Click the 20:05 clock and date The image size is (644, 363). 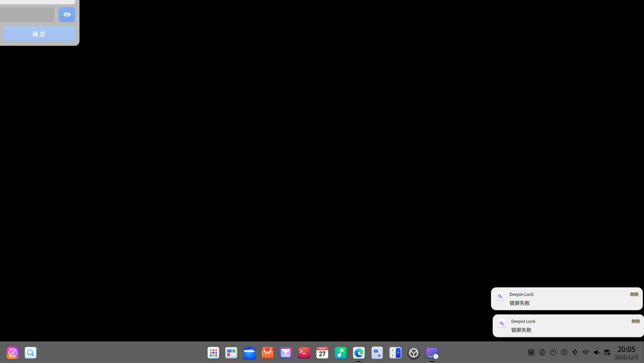coord(626,353)
